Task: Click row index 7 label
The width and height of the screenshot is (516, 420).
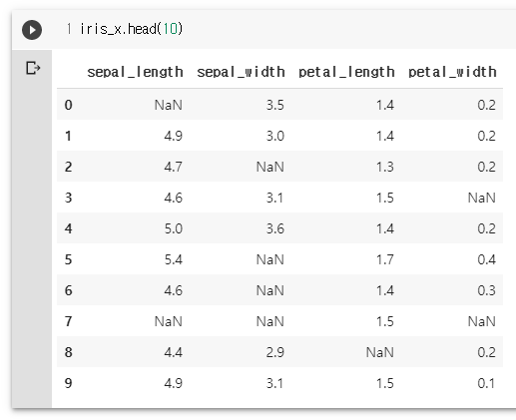Action: click(68, 321)
